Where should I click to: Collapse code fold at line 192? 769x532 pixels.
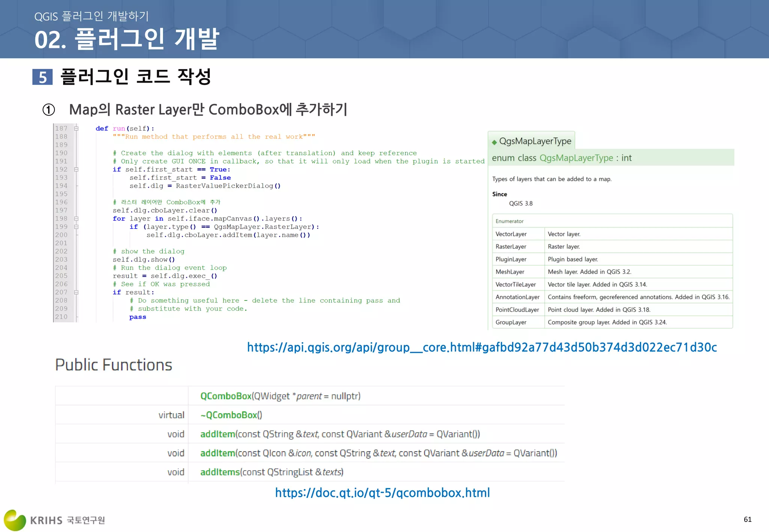[x=76, y=170]
